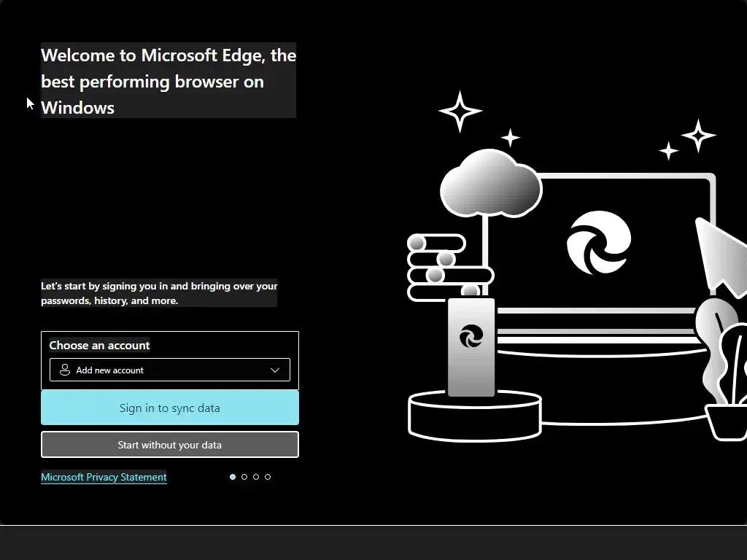Choose Start without your data
This screenshot has width=747, height=560.
click(169, 445)
